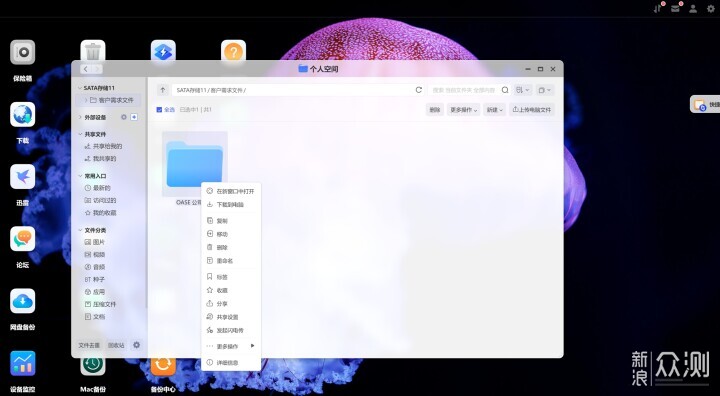Image resolution: width=720 pixels, height=396 pixels.
Task: Select the blue folder thumbnail
Action: [195, 164]
